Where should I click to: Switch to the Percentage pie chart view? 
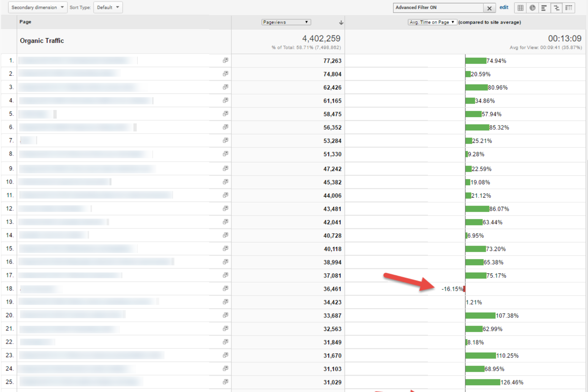(532, 8)
